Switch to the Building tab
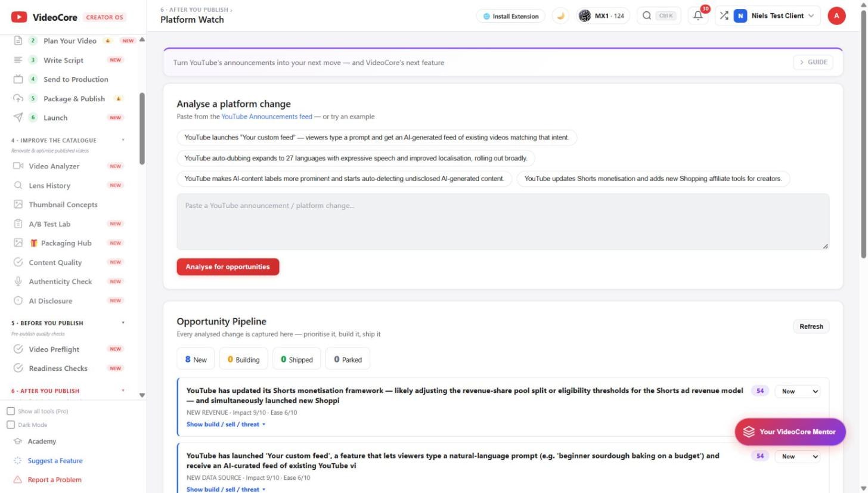Screen dimensions: 868x493 244,359
